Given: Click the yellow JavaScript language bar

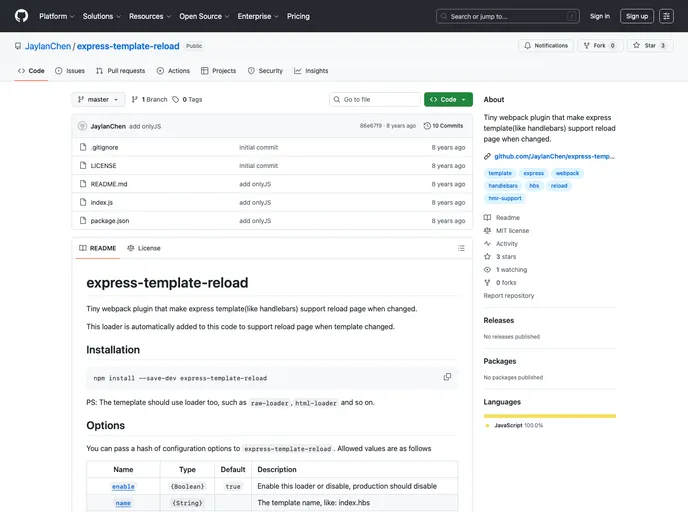Looking at the screenshot, I should 549,415.
